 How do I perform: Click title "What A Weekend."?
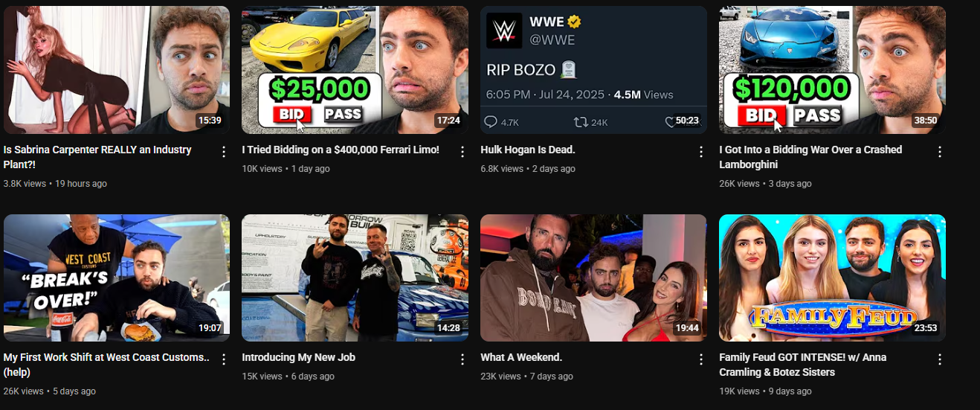(x=521, y=357)
